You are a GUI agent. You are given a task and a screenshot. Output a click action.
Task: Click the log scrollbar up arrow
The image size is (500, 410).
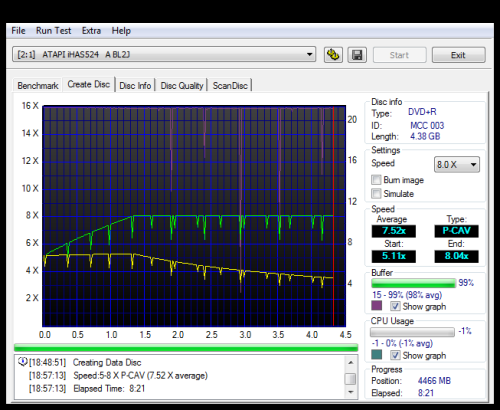pos(350,362)
